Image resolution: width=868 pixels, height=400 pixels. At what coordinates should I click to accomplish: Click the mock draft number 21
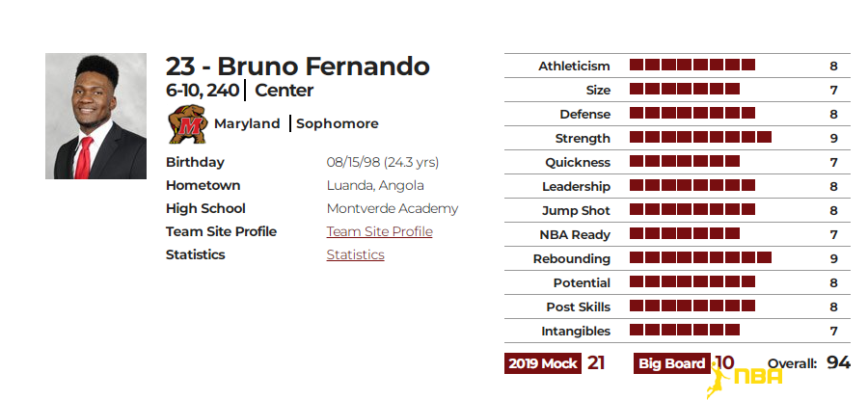point(596,363)
